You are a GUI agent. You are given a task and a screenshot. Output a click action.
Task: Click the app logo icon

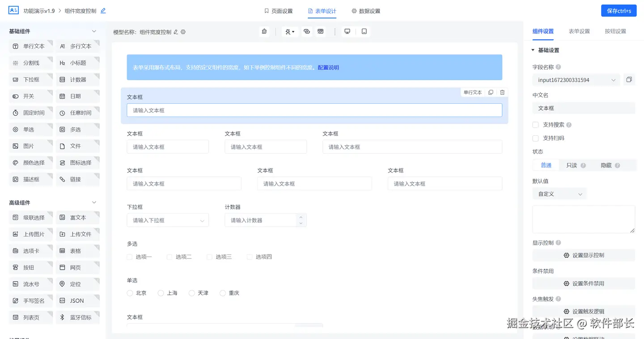[13, 10]
